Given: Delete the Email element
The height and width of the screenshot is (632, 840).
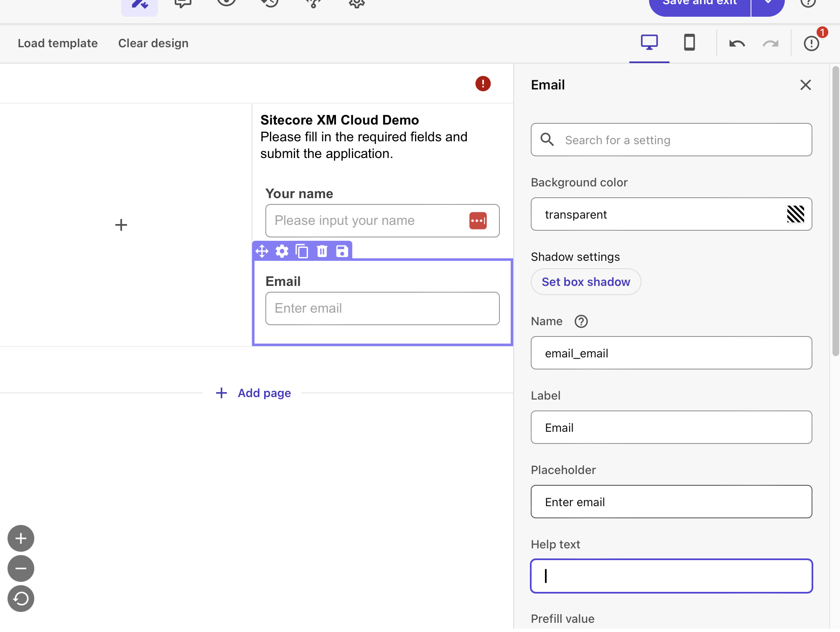Looking at the screenshot, I should coord(322,251).
